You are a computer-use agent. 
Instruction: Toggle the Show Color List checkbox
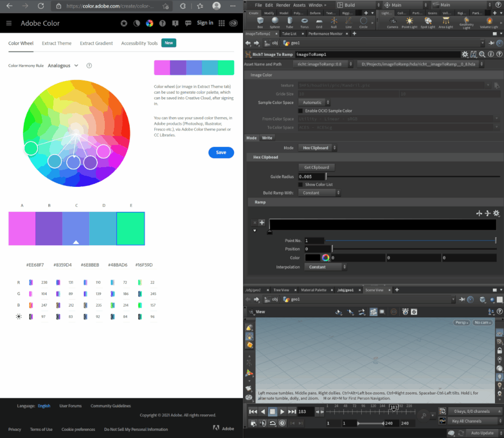click(301, 185)
